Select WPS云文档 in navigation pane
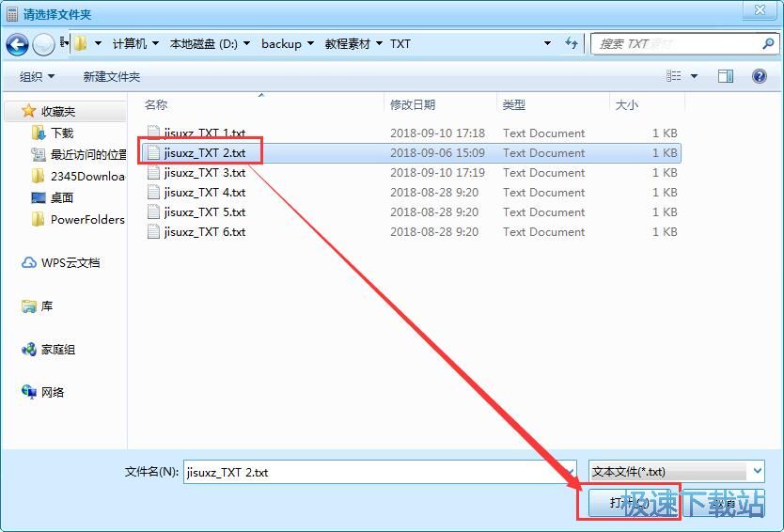 click(71, 262)
